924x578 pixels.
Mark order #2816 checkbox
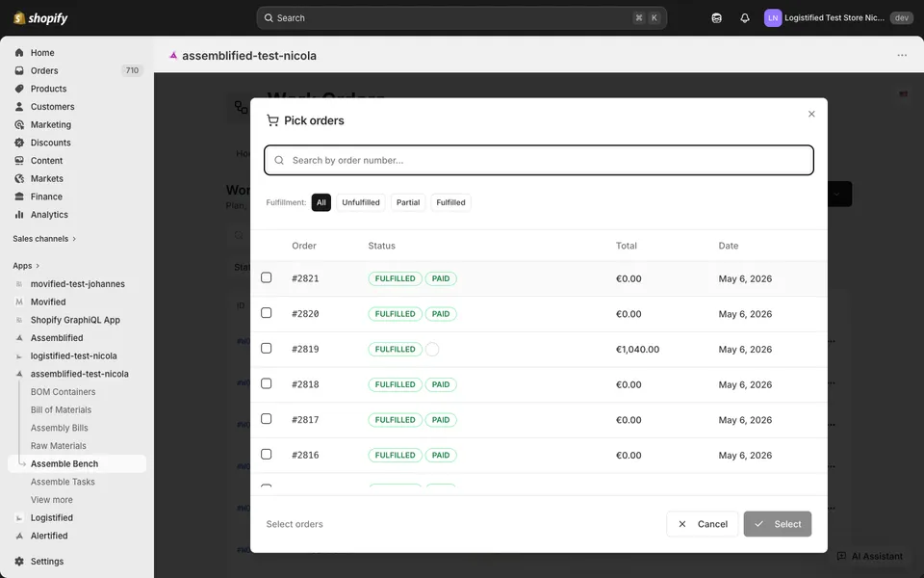(x=267, y=454)
